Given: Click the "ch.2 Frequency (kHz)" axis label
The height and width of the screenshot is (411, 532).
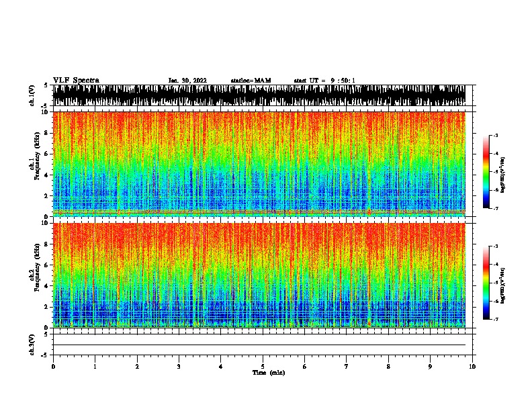Looking at the screenshot, I should (x=35, y=267).
